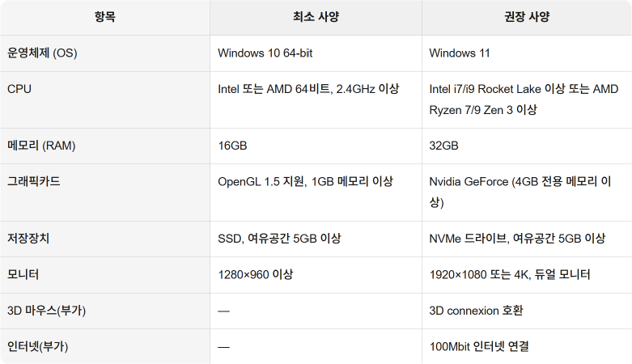Viewport: 632px width, 364px height.
Task: Click the Nvidia GeForce recommended cell
Action: pyautogui.click(x=520, y=192)
